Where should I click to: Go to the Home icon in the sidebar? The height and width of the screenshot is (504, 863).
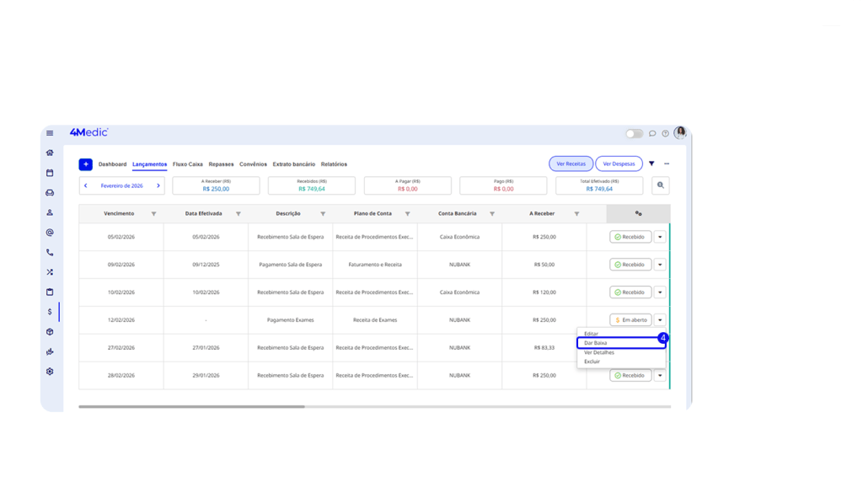[x=50, y=153]
